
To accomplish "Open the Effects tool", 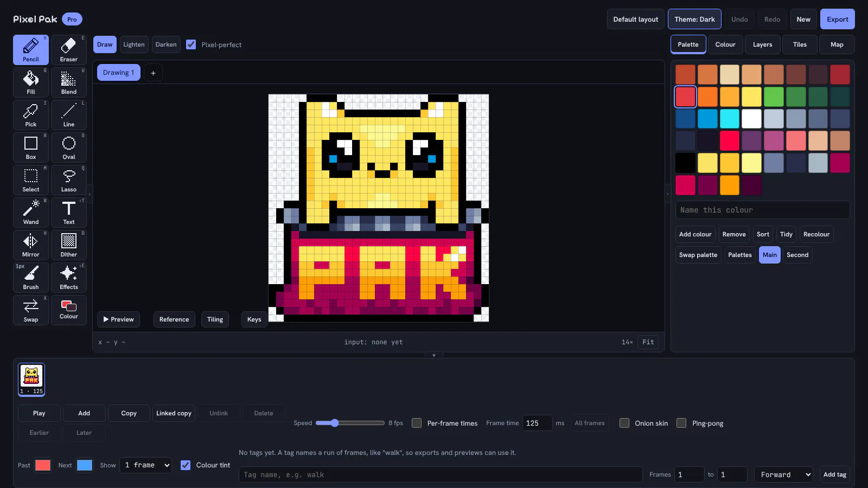I will pos(69,278).
